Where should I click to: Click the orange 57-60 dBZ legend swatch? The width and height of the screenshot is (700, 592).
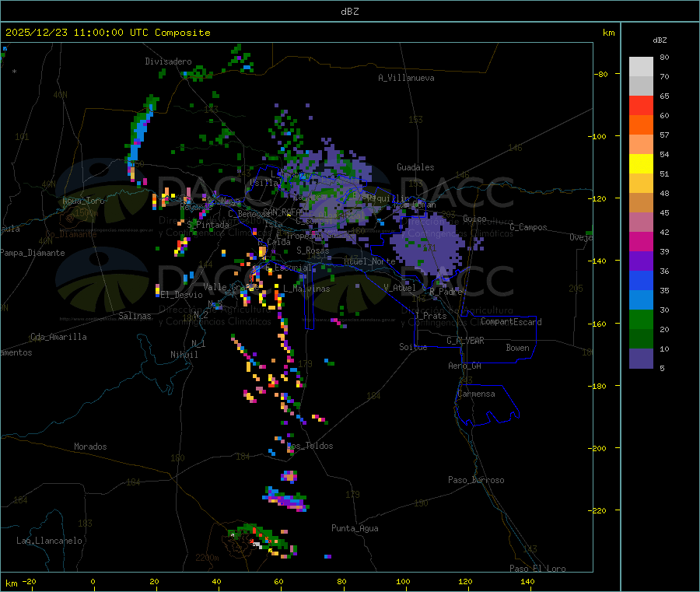[641, 125]
